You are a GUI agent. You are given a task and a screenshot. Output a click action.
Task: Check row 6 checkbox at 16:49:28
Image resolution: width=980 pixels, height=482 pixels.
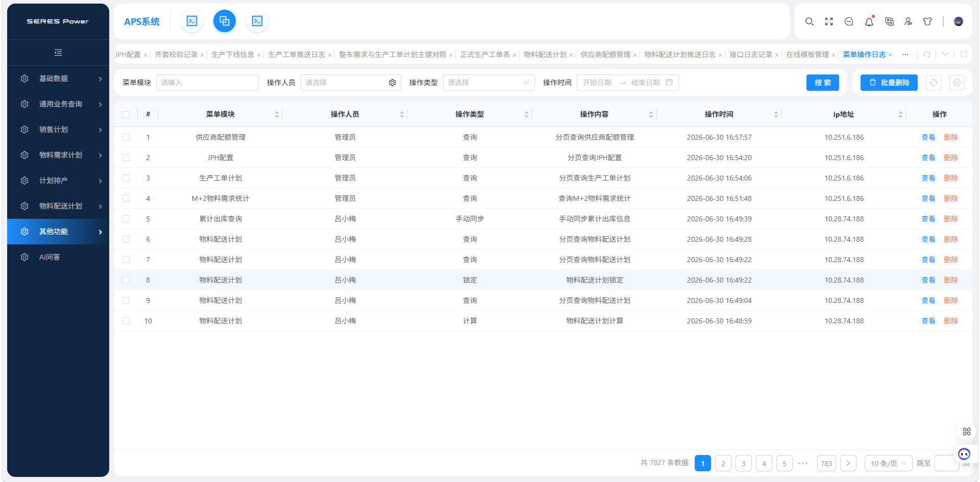click(x=126, y=239)
